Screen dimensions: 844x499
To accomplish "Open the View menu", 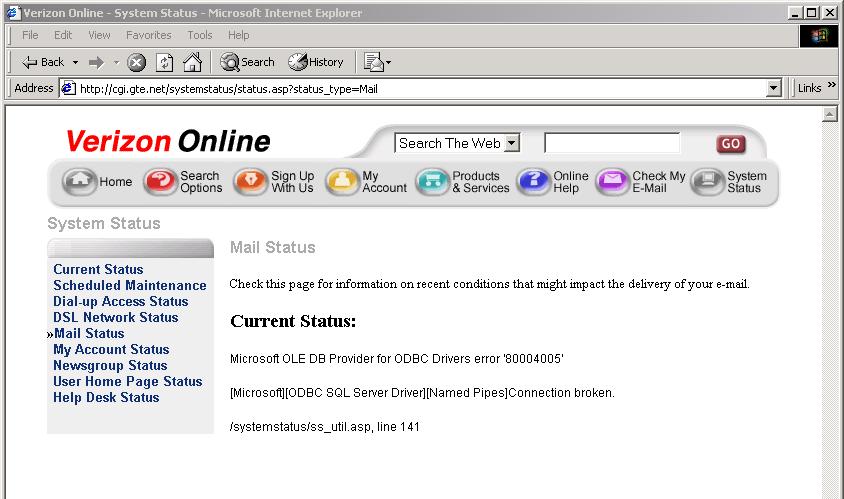I will (99, 36).
